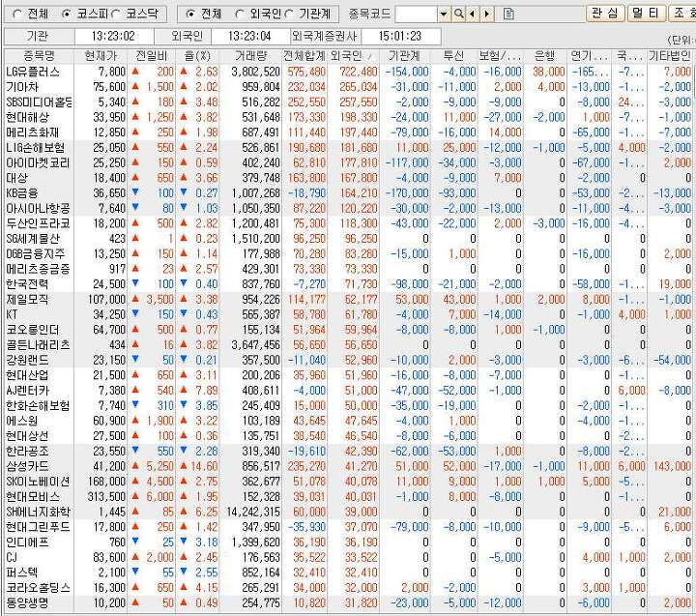Screen dimensions: 696x616
Task: Select the LIG손해보험 stock name
Action: 35,147
